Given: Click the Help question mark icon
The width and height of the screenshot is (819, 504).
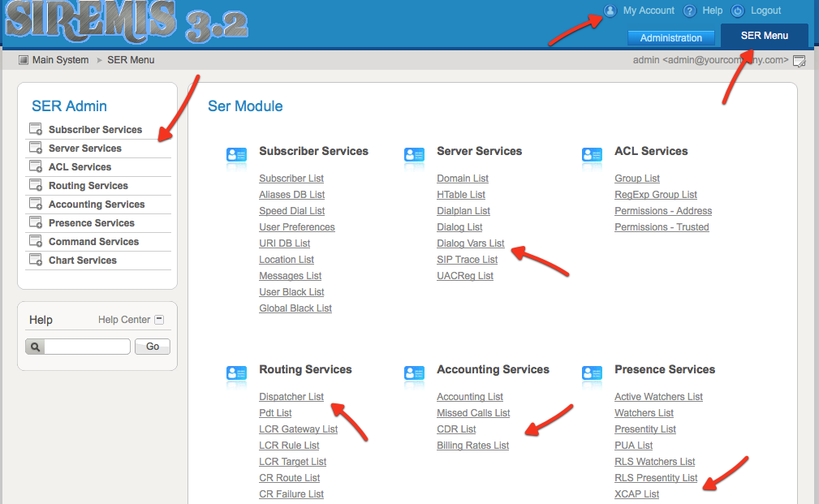Looking at the screenshot, I should [689, 11].
